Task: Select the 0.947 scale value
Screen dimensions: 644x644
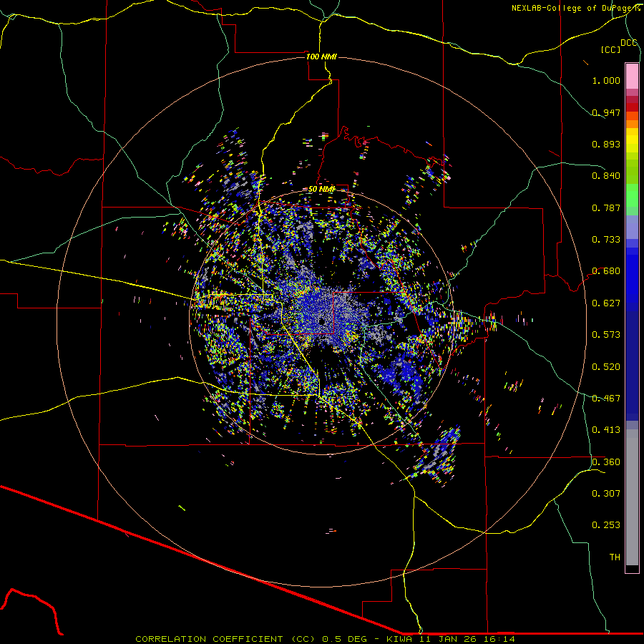Action: [x=606, y=112]
